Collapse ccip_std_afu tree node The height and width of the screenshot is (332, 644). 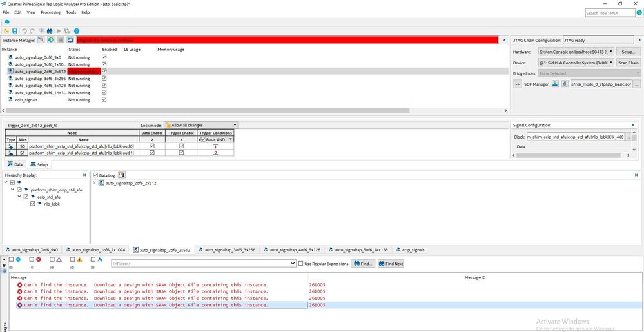[x=19, y=197]
